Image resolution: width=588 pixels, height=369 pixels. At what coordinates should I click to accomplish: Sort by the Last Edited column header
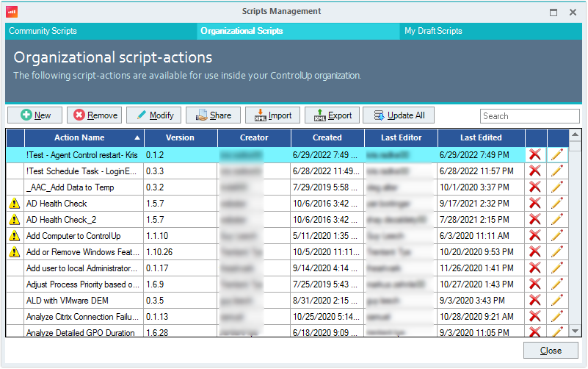pos(481,137)
